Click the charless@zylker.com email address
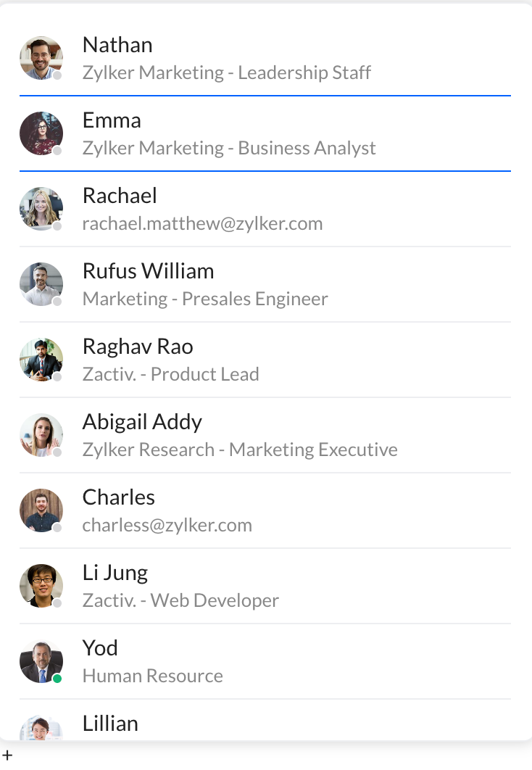The height and width of the screenshot is (770, 532). pos(167,525)
